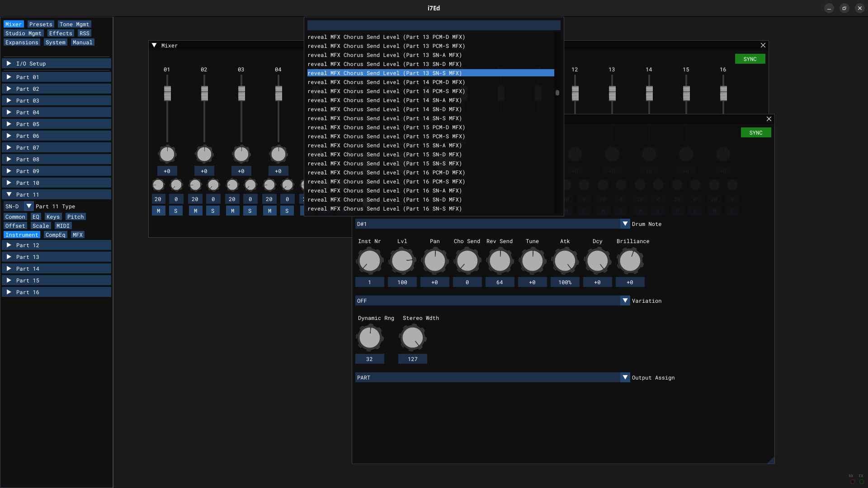
Task: Open Part 11 Pitch page
Action: click(x=75, y=217)
